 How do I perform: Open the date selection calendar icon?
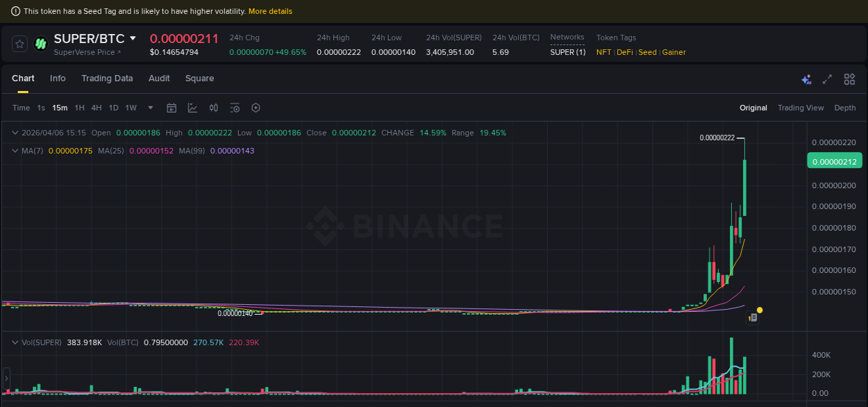(x=172, y=108)
